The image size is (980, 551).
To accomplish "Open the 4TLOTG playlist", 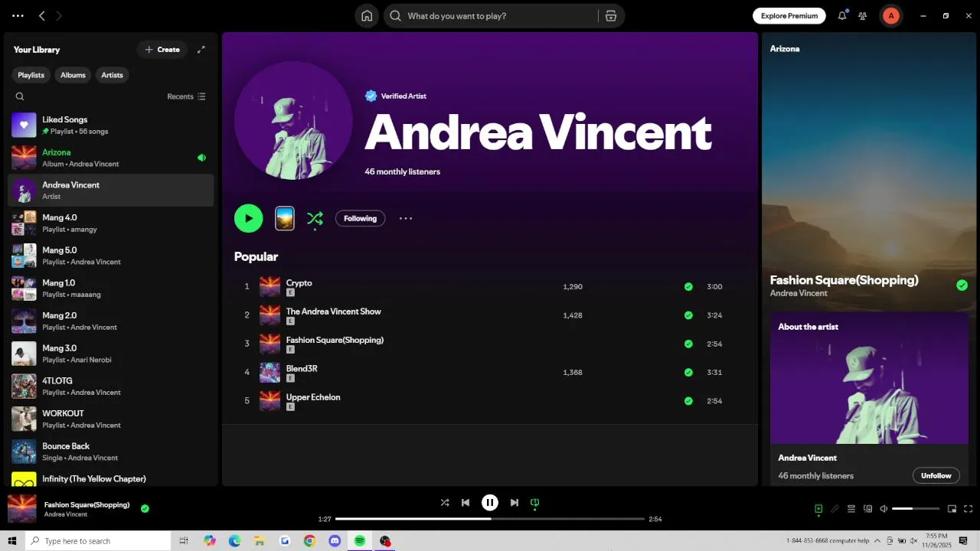I will click(x=111, y=386).
